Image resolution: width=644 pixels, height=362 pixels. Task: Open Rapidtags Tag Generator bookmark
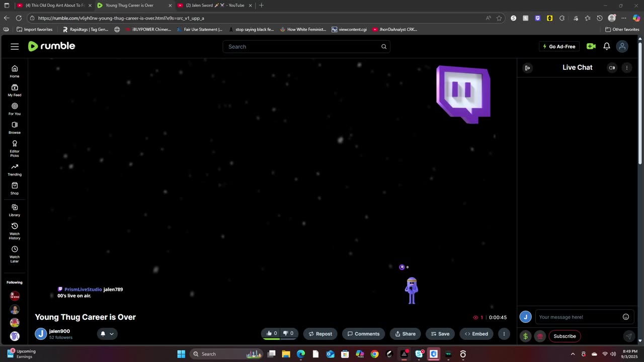[85, 30]
